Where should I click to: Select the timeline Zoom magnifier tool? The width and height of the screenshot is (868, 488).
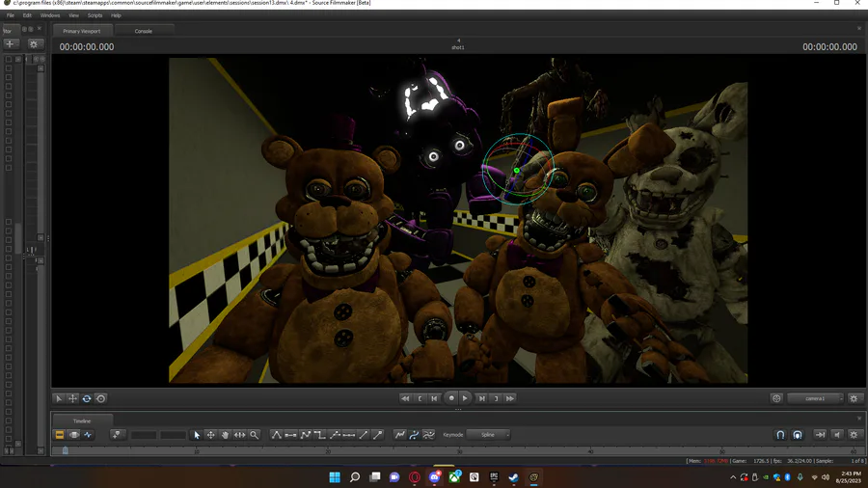[x=254, y=435]
